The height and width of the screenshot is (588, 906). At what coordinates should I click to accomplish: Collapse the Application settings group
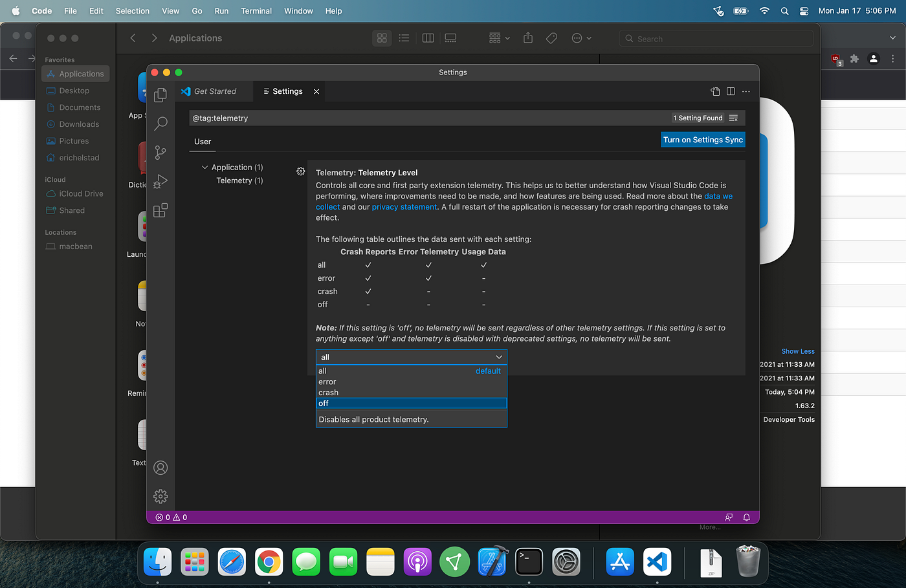(204, 167)
